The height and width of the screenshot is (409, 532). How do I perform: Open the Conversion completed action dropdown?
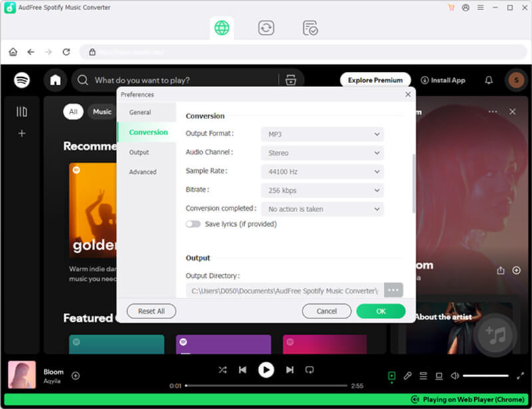(322, 209)
